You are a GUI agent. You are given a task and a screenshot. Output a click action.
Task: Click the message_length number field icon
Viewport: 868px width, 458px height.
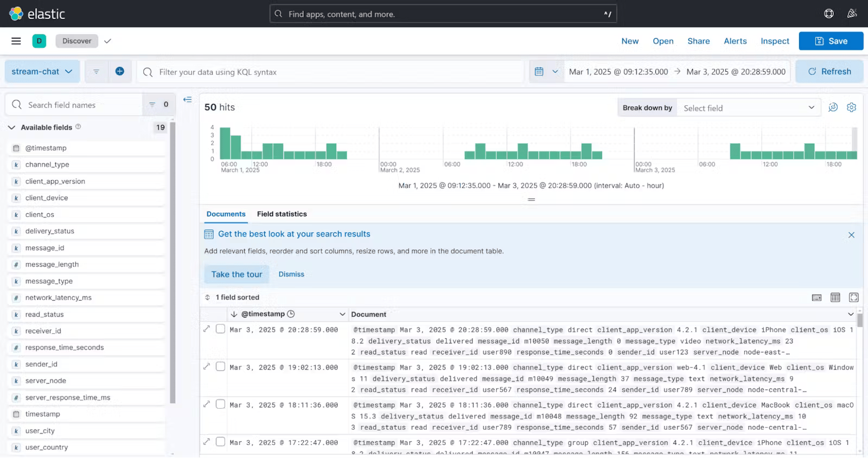(x=16, y=265)
